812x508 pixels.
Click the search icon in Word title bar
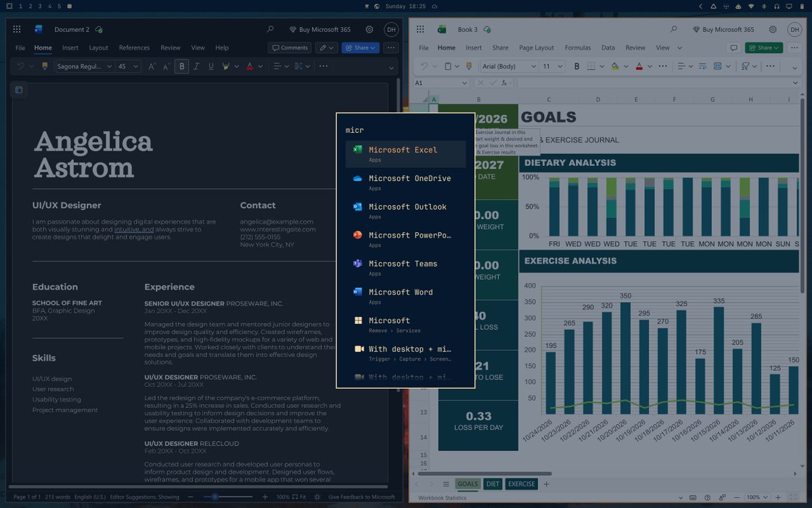click(x=271, y=29)
